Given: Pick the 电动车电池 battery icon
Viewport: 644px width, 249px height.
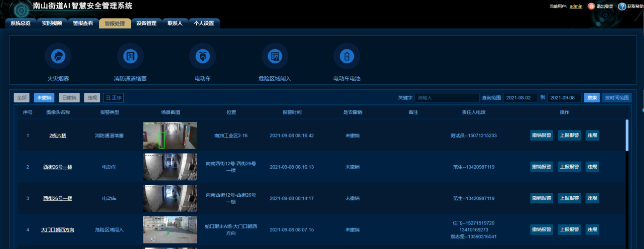Looking at the screenshot, I should [x=347, y=56].
